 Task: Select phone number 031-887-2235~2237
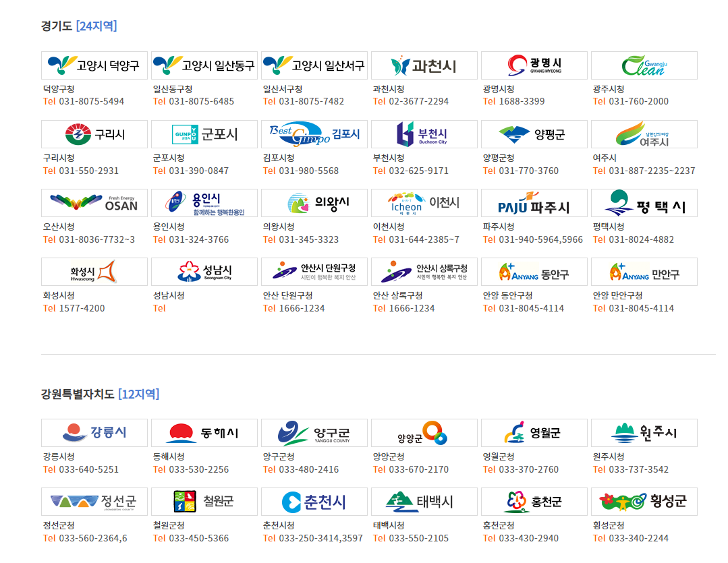[x=652, y=171]
